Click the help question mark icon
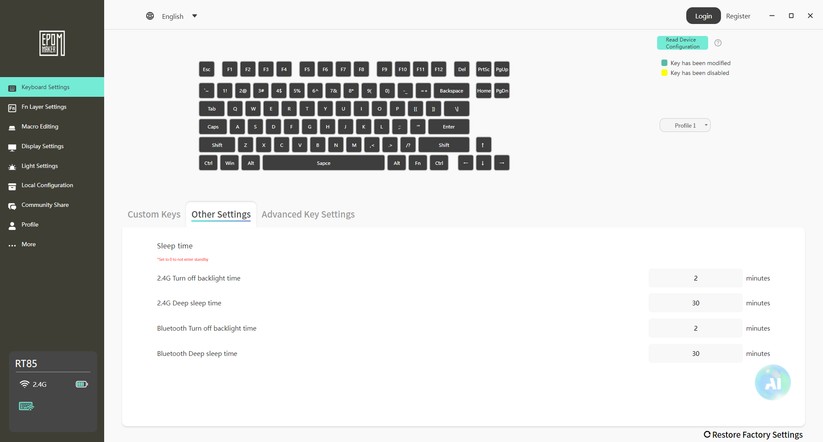 click(x=718, y=43)
